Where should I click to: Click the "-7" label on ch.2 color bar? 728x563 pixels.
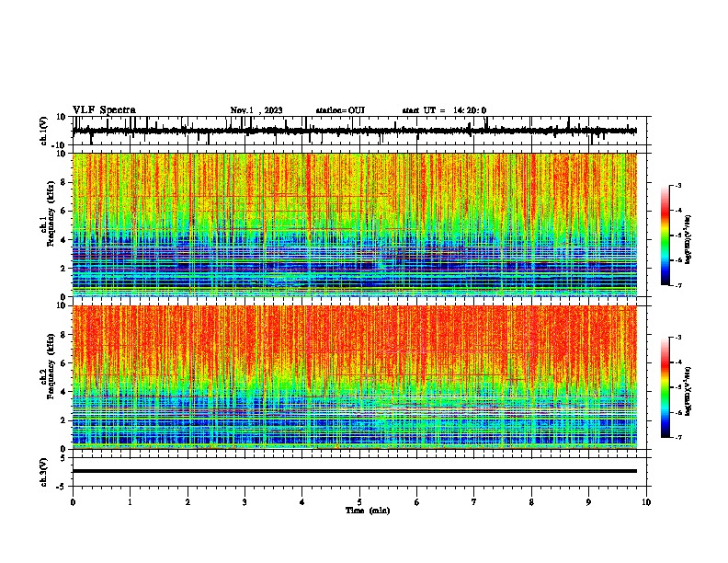click(x=677, y=438)
